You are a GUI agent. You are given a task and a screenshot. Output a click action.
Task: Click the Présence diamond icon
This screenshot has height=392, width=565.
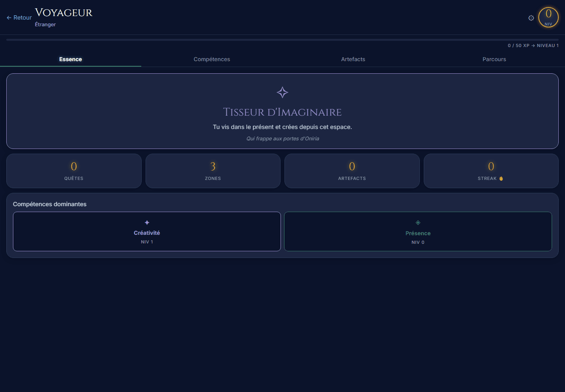418,223
